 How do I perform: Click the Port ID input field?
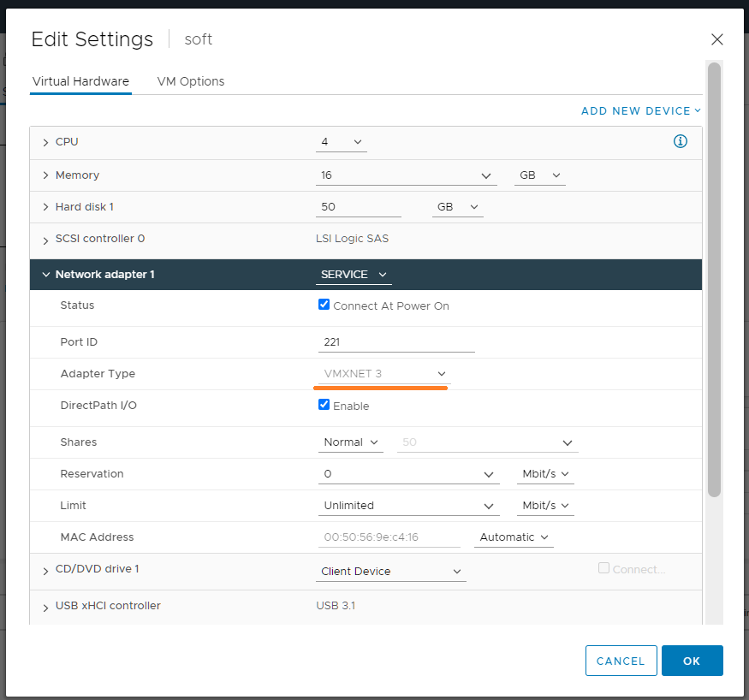click(x=396, y=342)
